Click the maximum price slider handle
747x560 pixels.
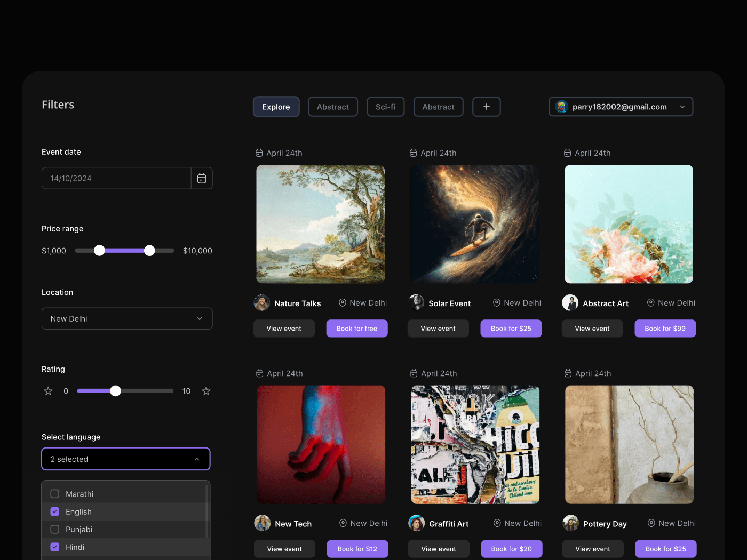coord(149,251)
